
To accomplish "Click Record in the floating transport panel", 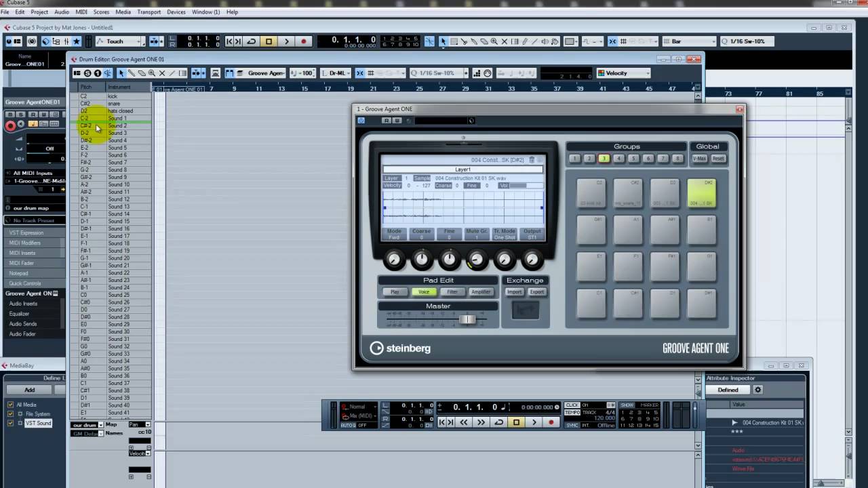I will coord(551,422).
